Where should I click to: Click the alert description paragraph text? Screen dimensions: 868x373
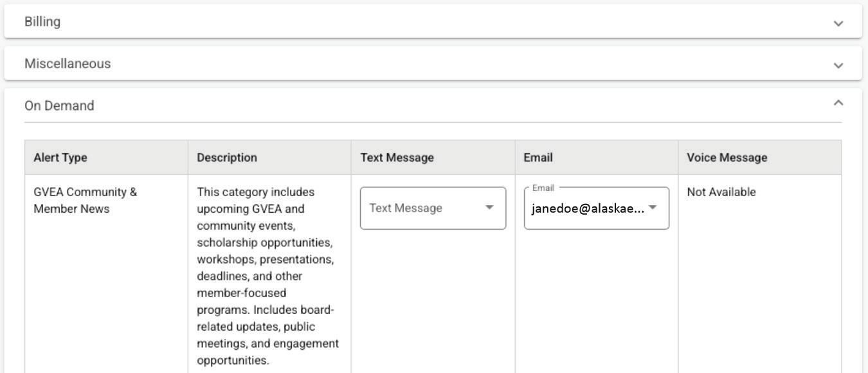[x=267, y=276]
